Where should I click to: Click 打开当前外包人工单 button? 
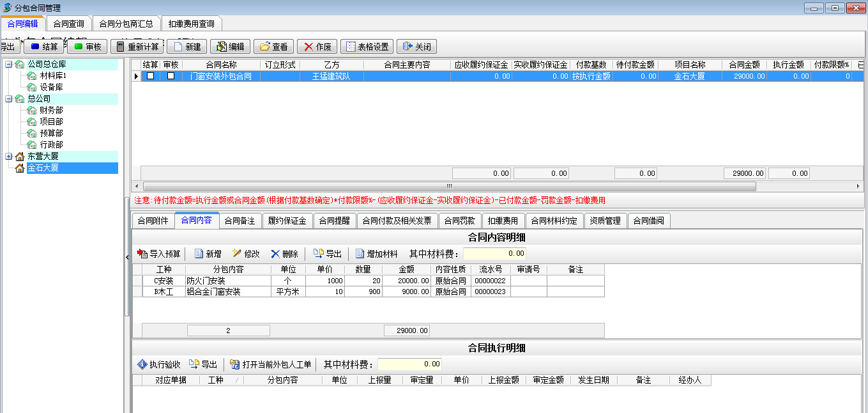[271, 364]
